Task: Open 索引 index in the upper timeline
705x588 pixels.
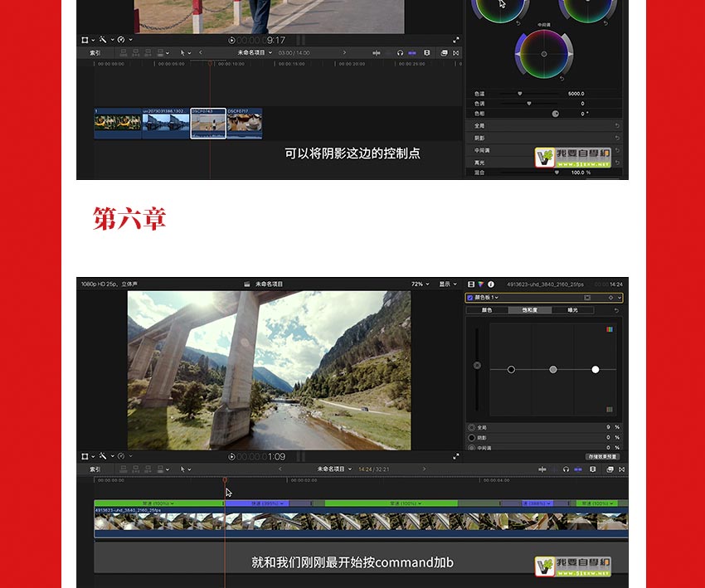Action: click(x=95, y=53)
